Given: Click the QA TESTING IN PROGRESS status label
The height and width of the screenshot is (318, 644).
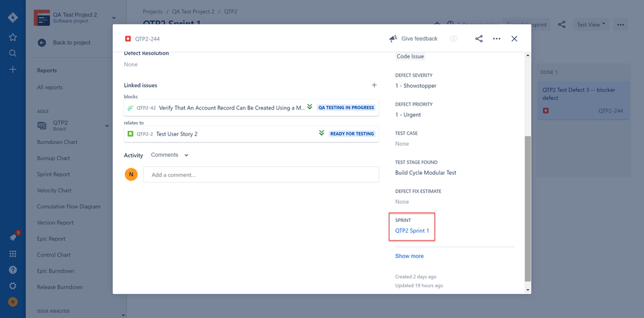Looking at the screenshot, I should tap(346, 108).
